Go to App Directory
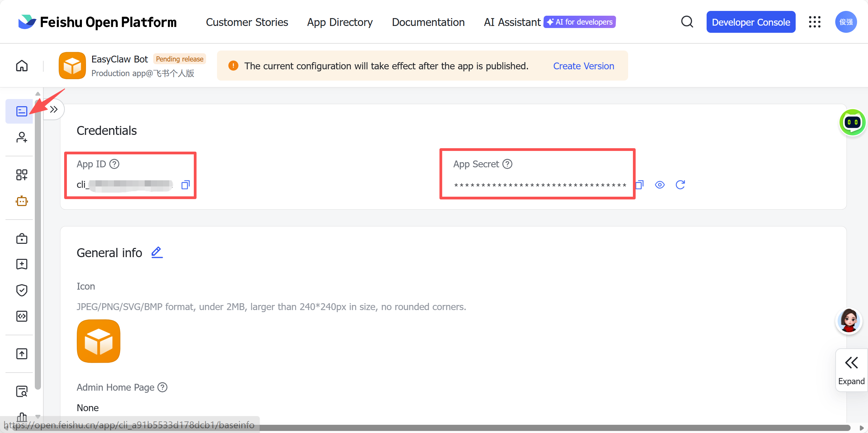 coord(339,22)
